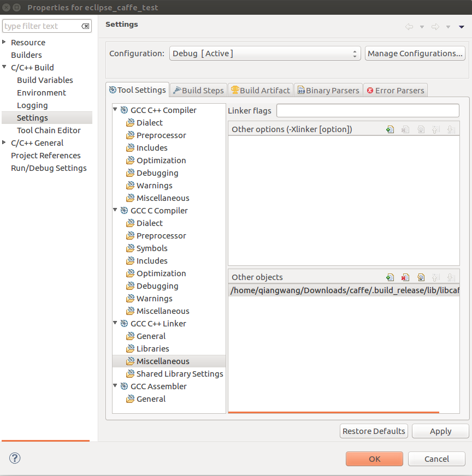The image size is (472, 476).
Task: Select Run/Debug Settings item
Action: (49, 168)
